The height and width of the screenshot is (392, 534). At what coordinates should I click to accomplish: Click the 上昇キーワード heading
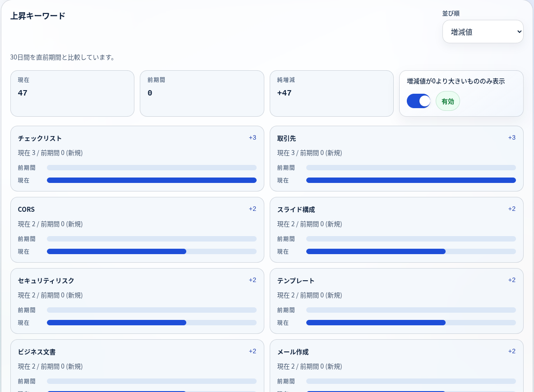tap(37, 16)
